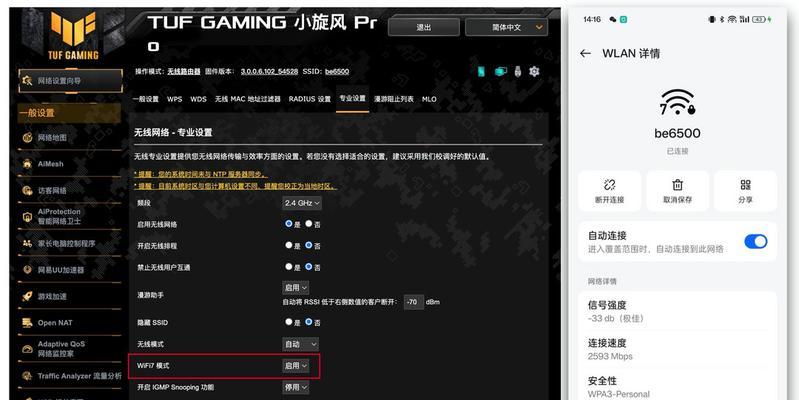The width and height of the screenshot is (799, 400).
Task: Click the Traffic Analyzer icon
Action: tap(28, 376)
